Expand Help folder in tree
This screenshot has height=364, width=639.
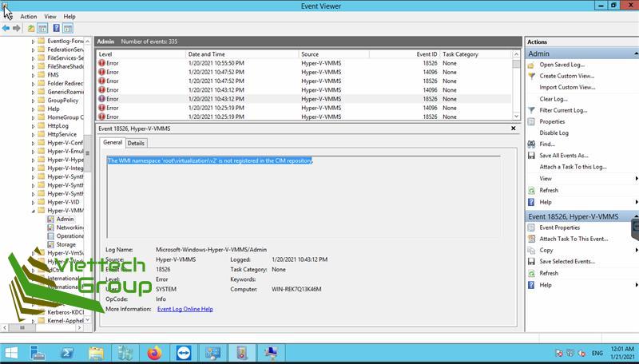(x=33, y=109)
